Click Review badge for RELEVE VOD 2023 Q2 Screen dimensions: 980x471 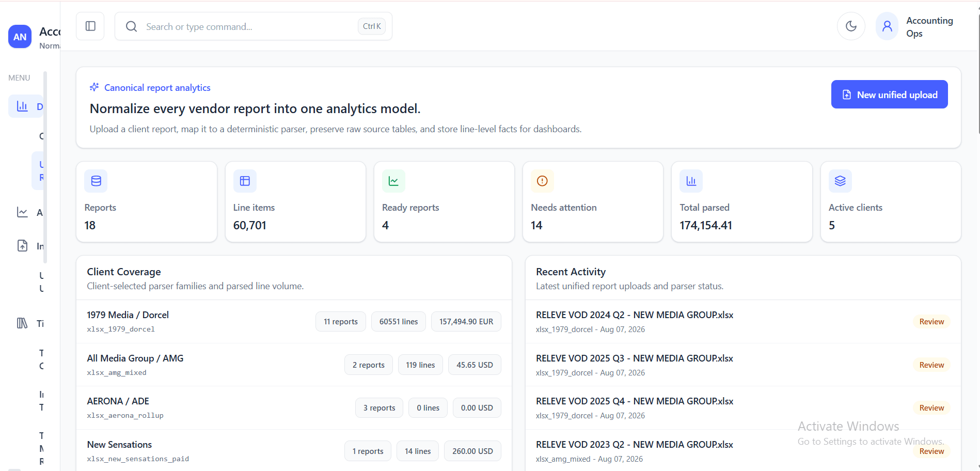click(x=931, y=451)
